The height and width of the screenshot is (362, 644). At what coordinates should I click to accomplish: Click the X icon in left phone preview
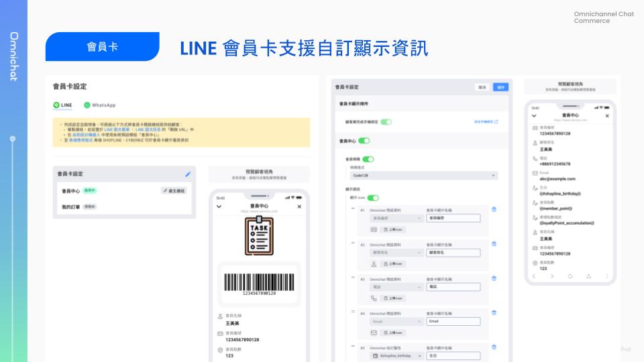(x=299, y=206)
